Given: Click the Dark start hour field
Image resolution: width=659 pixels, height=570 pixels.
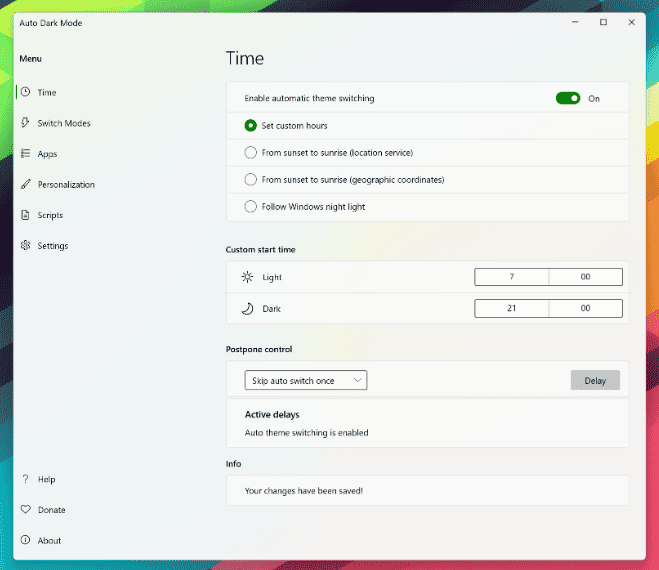Looking at the screenshot, I should coord(511,309).
